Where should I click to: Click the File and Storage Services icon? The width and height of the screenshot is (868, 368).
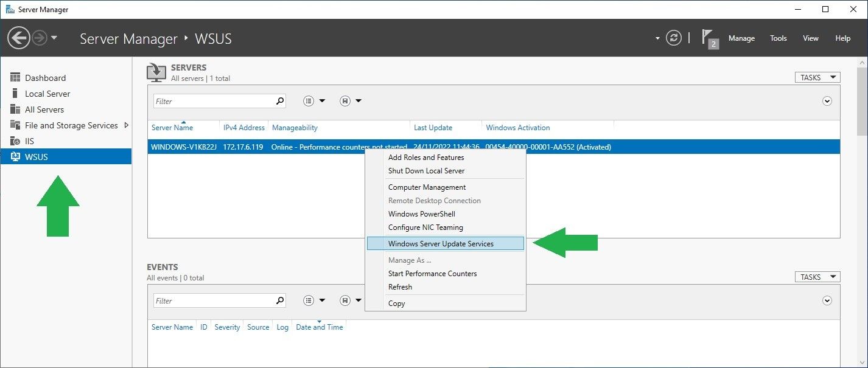(x=15, y=125)
